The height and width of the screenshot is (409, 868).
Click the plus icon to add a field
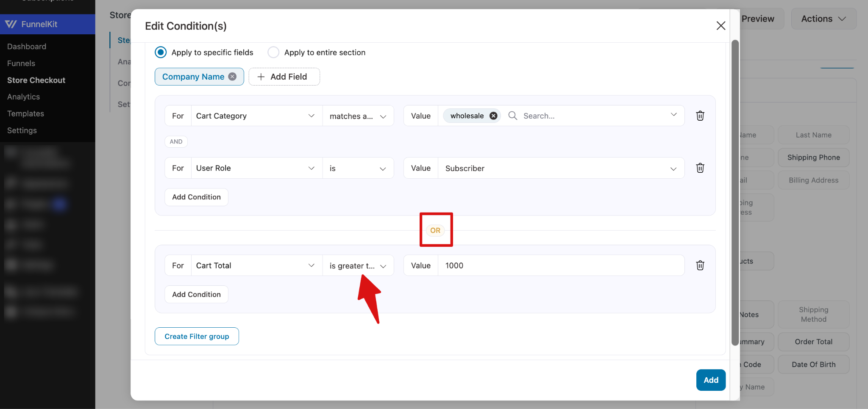pyautogui.click(x=261, y=77)
